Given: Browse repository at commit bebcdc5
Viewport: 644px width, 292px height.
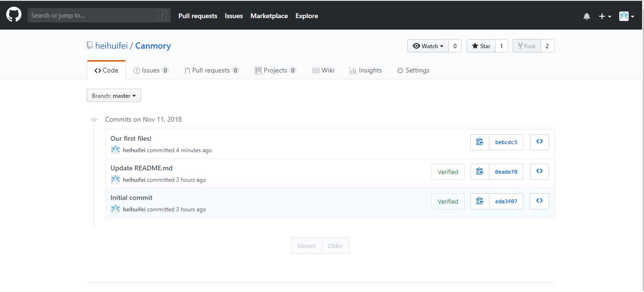Looking at the screenshot, I should point(540,142).
